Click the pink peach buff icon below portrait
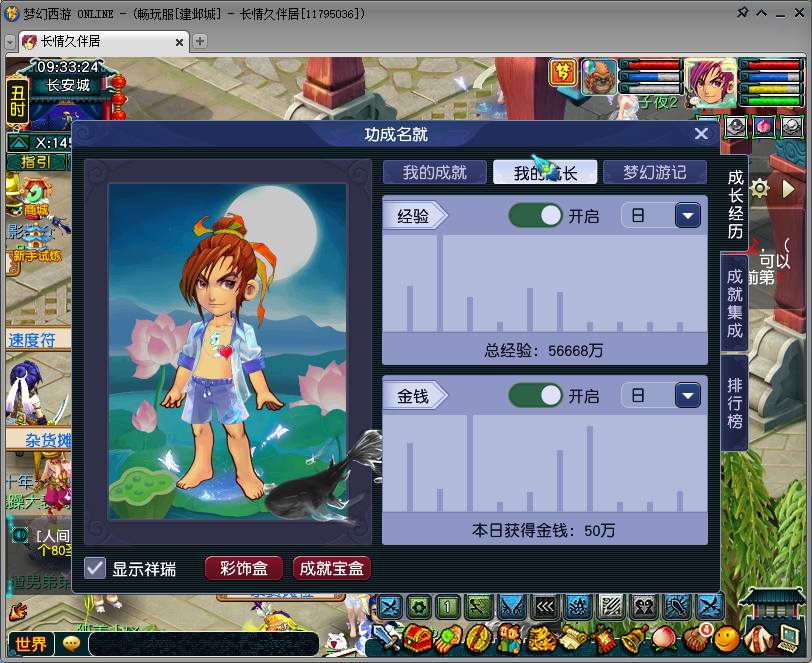The image size is (812, 663). (763, 126)
